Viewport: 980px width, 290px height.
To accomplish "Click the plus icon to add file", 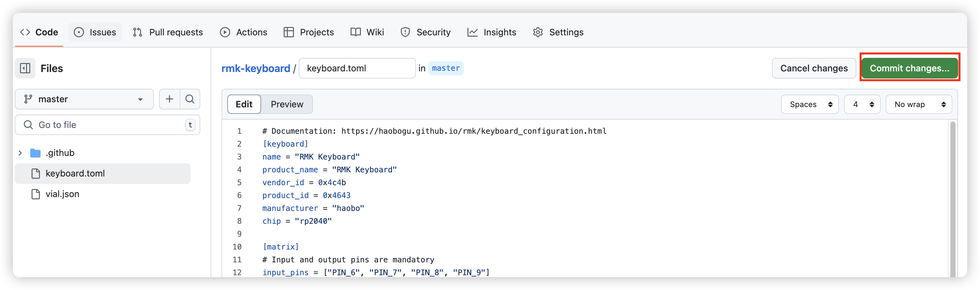I will coord(169,99).
